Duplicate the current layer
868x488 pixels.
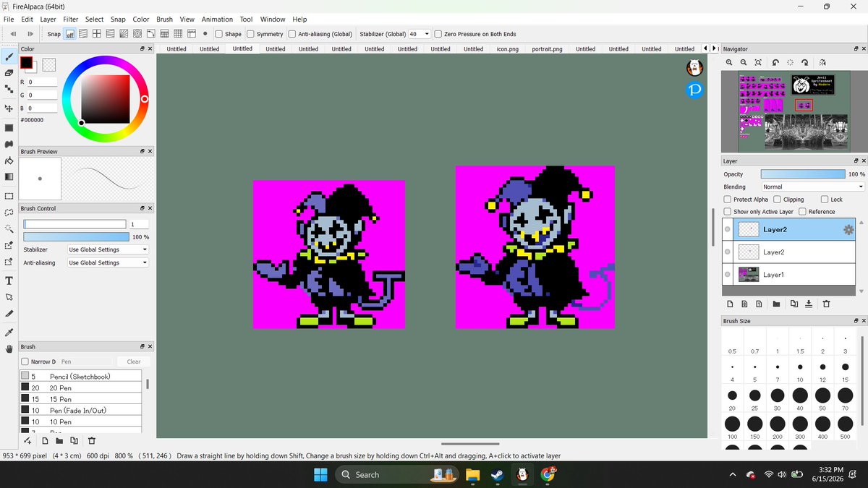pyautogui.click(x=794, y=304)
